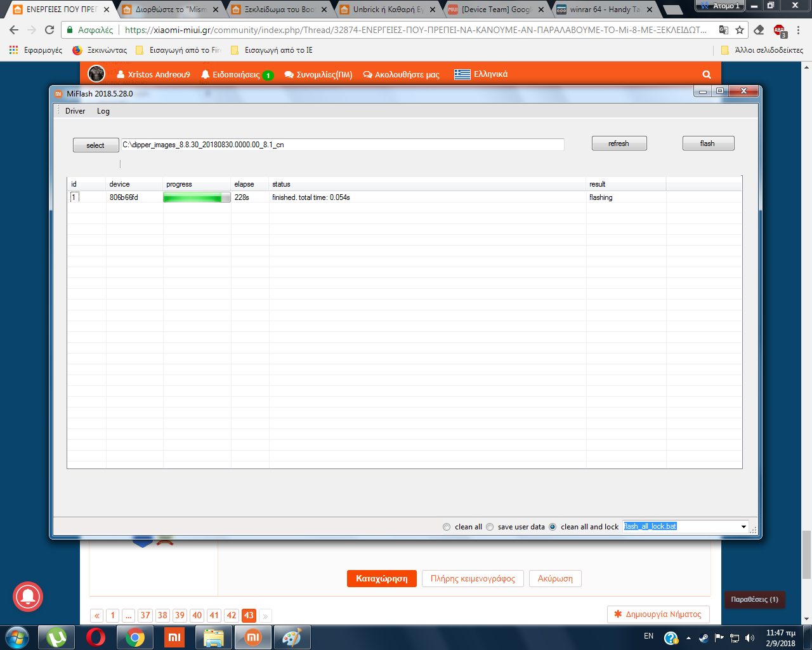
Task: Select the "save user data" radio option
Action: [x=490, y=527]
